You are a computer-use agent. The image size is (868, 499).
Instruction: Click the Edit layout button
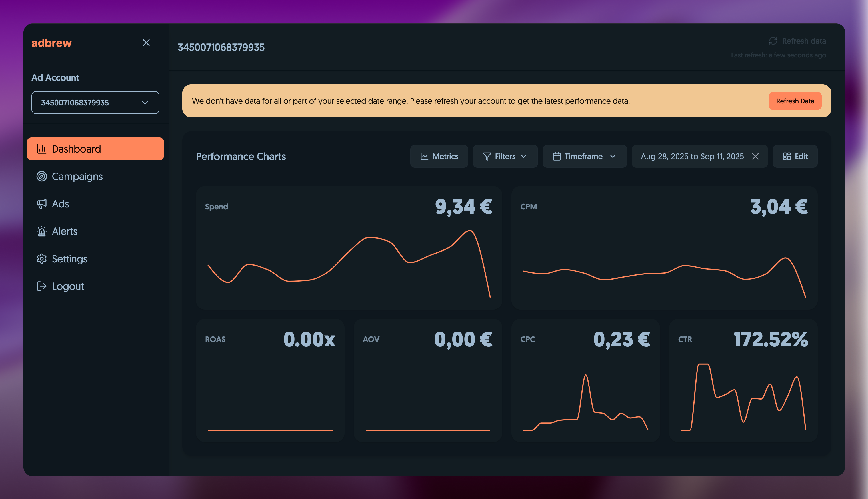[x=795, y=156]
